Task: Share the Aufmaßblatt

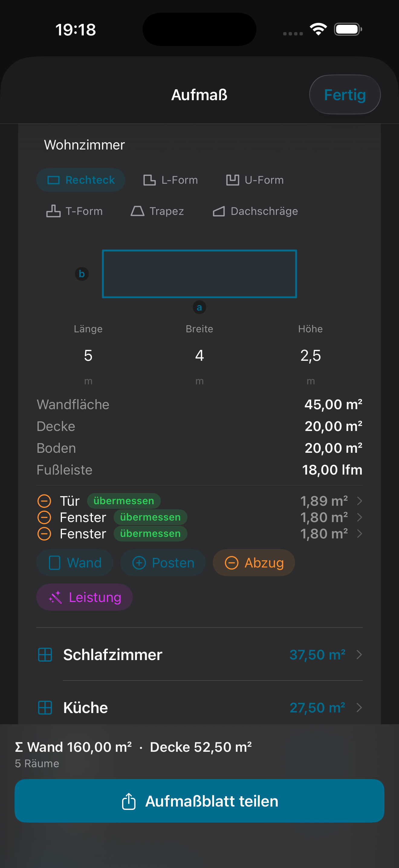Action: tap(199, 801)
